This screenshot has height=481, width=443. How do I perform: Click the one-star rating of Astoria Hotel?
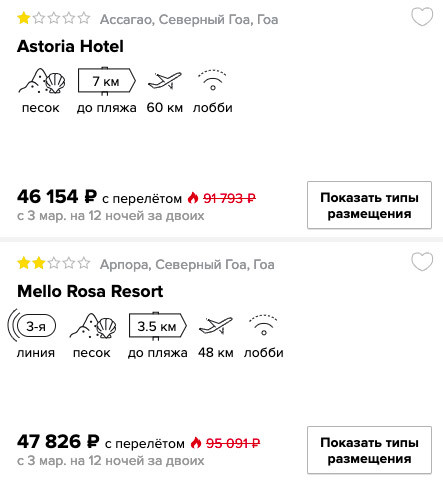54,18
